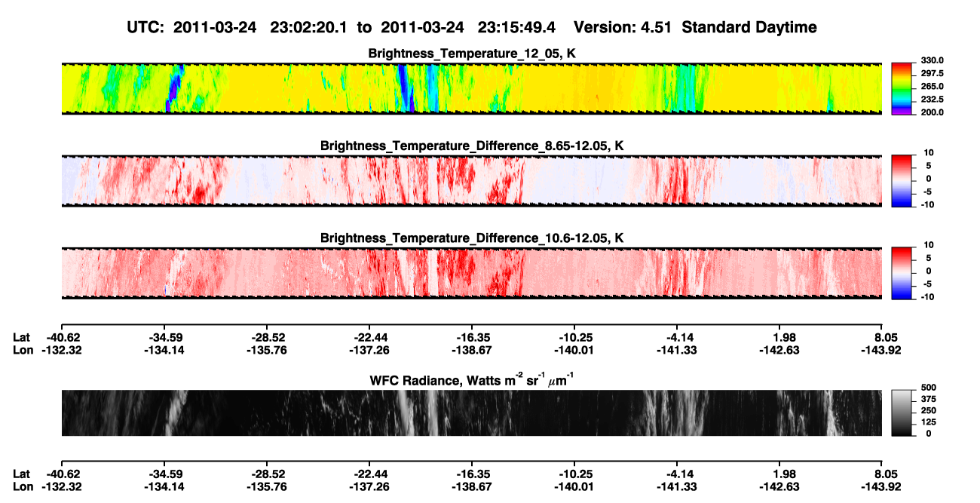
Task: Click the rainbow colorbar for Brightness Temperature 12_05
Action: pyautogui.click(x=902, y=88)
